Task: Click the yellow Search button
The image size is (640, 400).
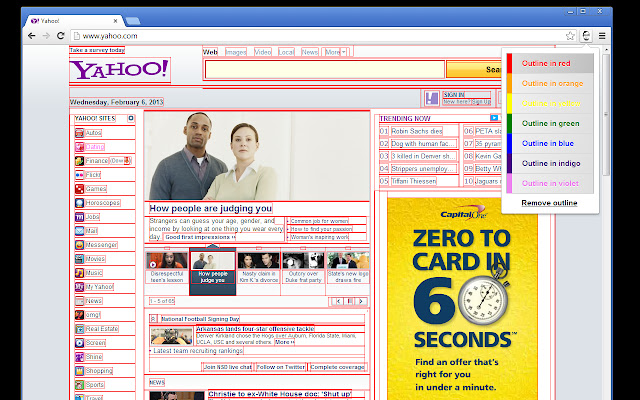Action: point(474,69)
